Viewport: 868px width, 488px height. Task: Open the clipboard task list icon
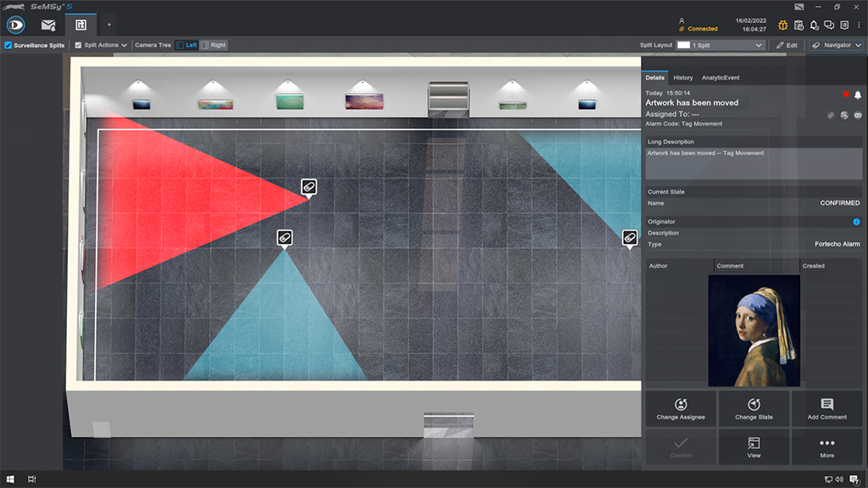(x=798, y=25)
